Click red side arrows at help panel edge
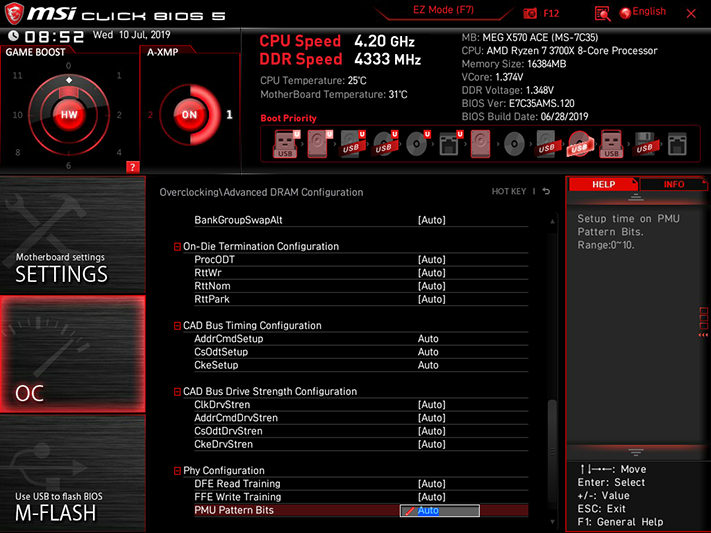 pos(703,335)
